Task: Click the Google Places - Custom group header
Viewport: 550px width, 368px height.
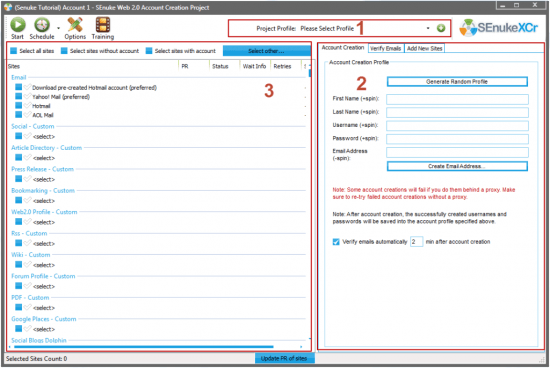Action: 44,319
